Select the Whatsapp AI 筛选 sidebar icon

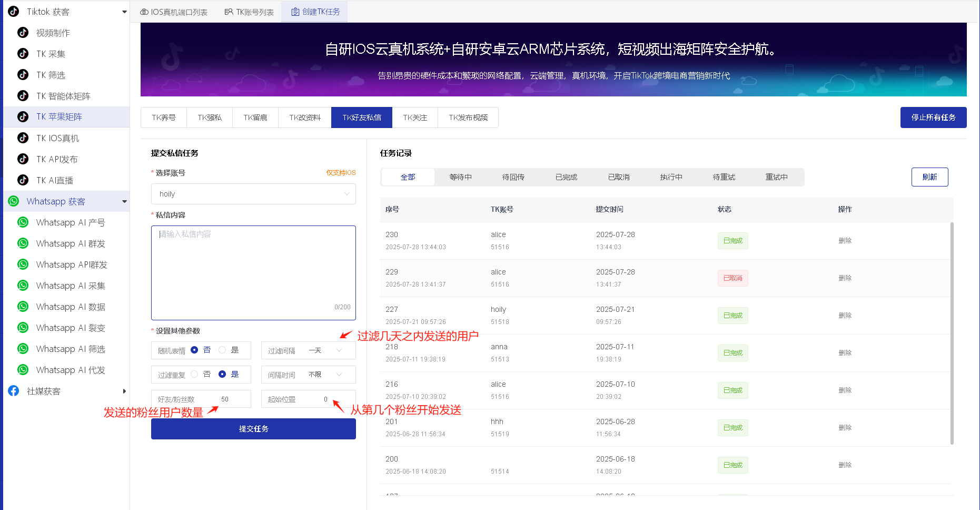click(x=22, y=348)
